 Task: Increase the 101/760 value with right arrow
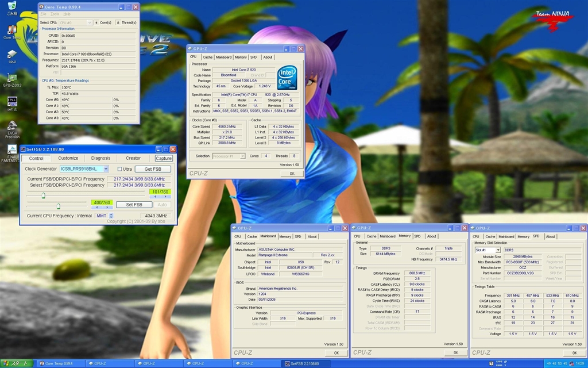pos(165,197)
